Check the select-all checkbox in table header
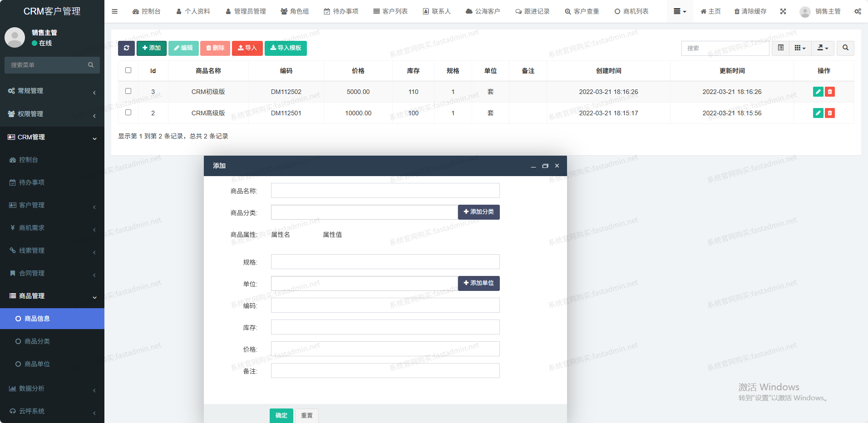This screenshot has width=868, height=423. pos(128,70)
